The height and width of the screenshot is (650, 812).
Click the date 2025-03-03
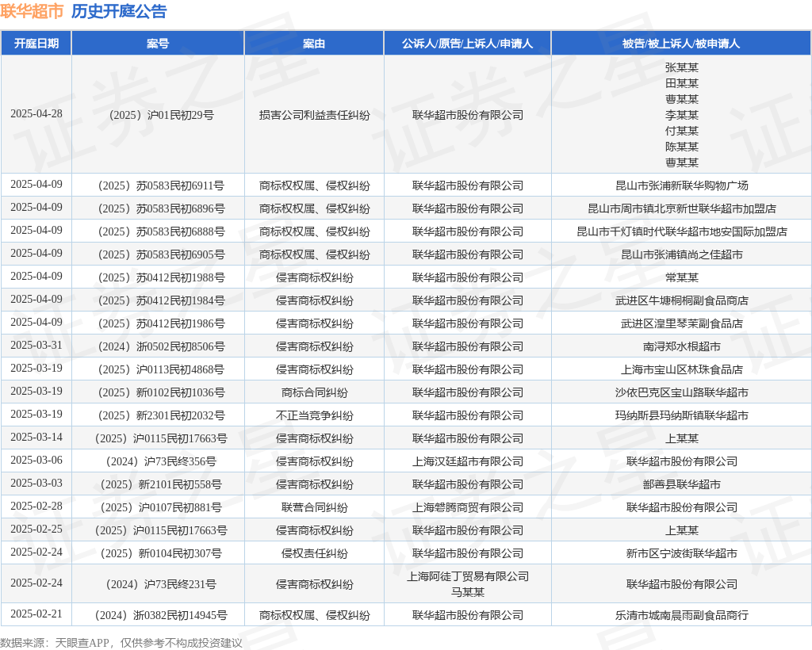(36, 484)
